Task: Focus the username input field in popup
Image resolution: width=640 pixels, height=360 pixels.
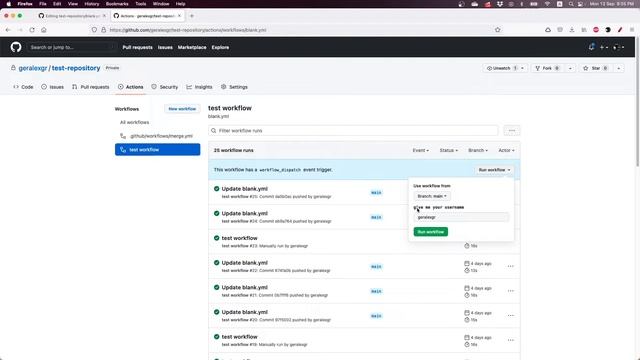Action: [461, 217]
